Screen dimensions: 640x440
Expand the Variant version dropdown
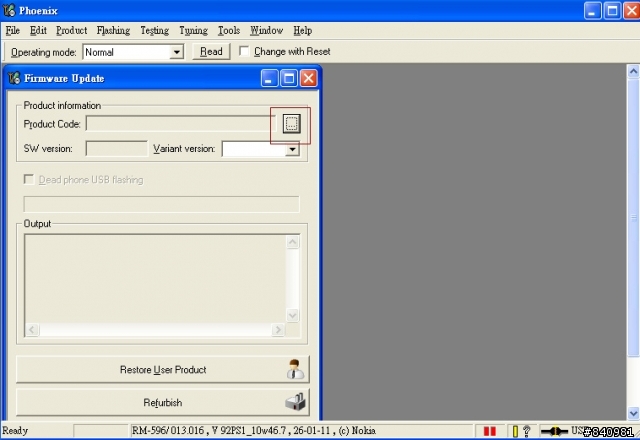(292, 149)
